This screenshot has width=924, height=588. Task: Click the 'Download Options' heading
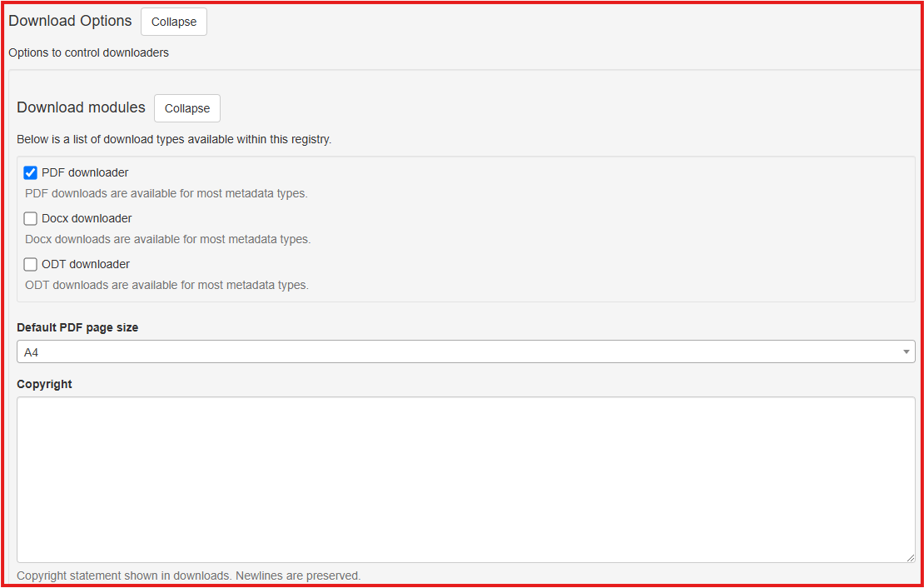[70, 21]
